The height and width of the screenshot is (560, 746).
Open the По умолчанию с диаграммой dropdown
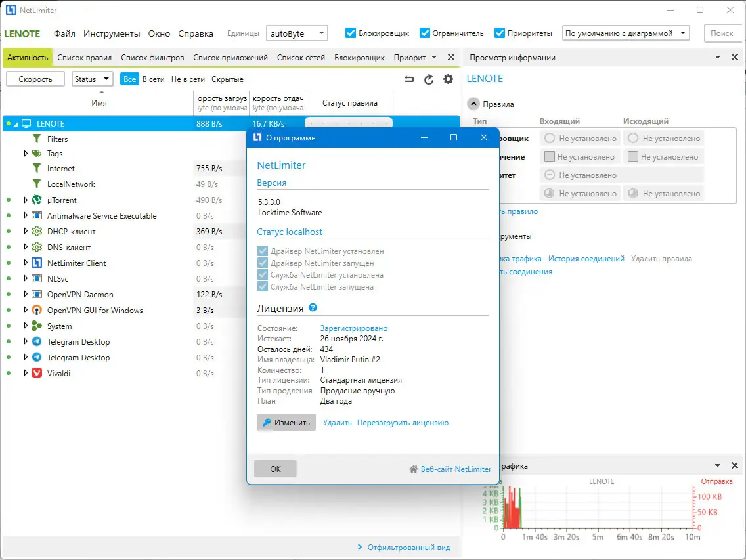pos(626,33)
